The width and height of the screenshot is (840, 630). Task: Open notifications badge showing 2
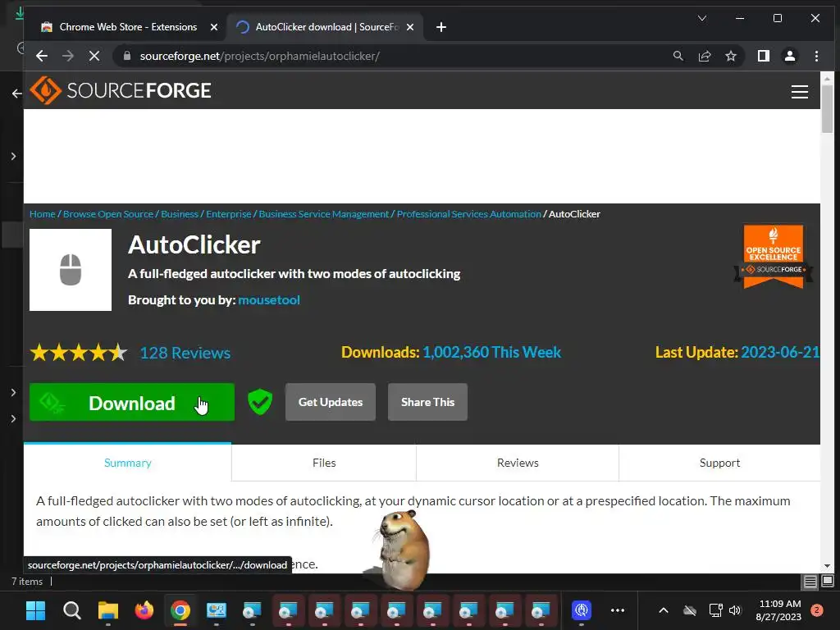click(816, 610)
